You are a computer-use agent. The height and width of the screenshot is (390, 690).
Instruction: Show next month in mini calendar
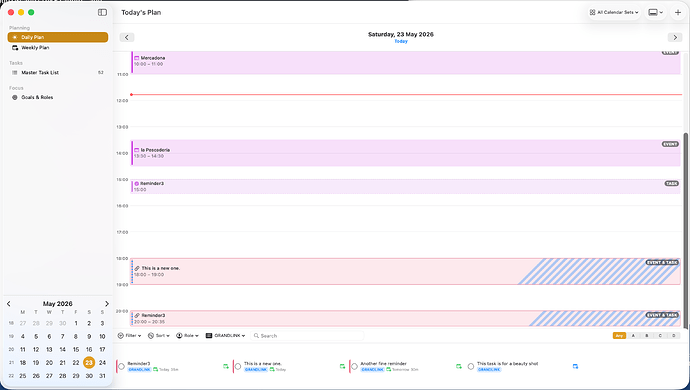106,304
